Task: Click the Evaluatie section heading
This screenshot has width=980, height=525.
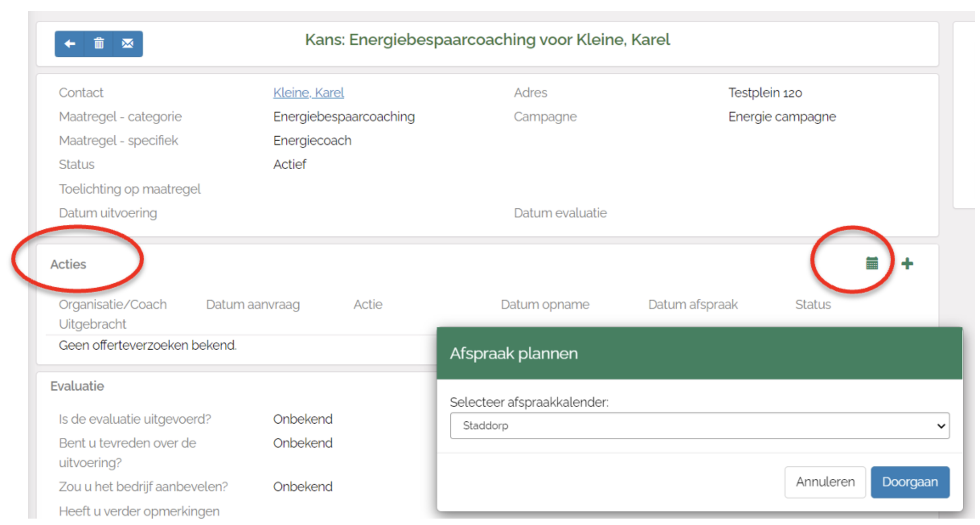Action: click(77, 386)
